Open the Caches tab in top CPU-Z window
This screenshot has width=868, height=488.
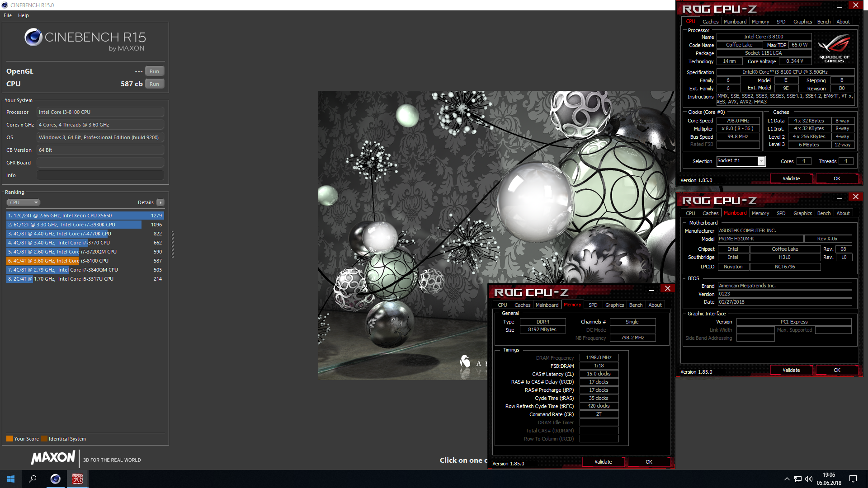tap(710, 22)
